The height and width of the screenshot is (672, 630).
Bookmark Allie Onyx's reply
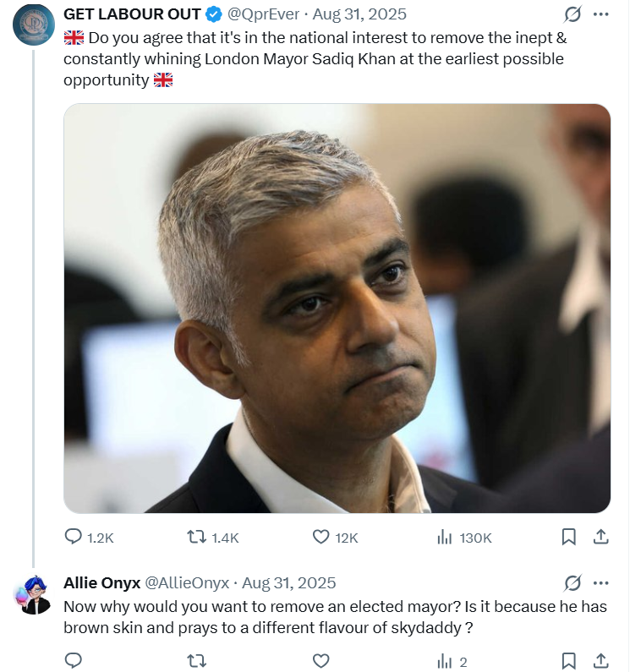click(569, 661)
